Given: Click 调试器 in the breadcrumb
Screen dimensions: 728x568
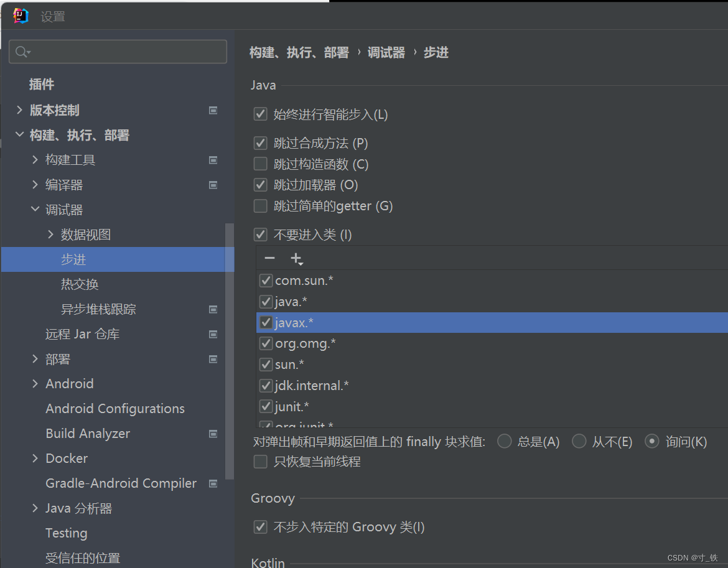Looking at the screenshot, I should (386, 52).
